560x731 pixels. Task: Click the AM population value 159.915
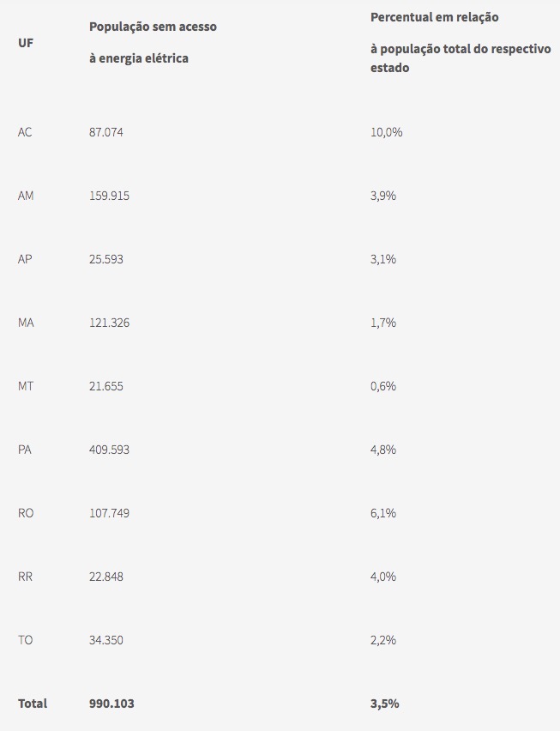pos(109,196)
